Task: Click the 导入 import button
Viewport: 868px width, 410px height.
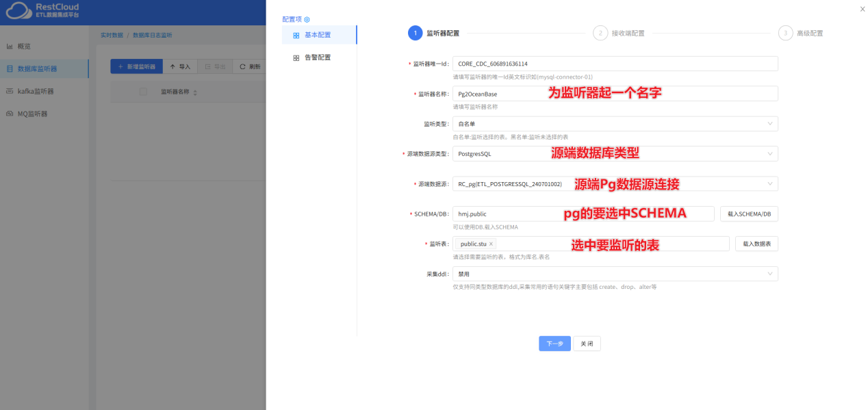Action: tap(180, 66)
